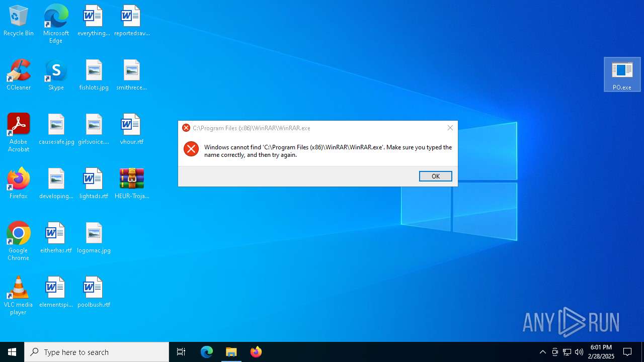
Task: Open the Recycle Bin desktop icon
Action: click(x=19, y=21)
